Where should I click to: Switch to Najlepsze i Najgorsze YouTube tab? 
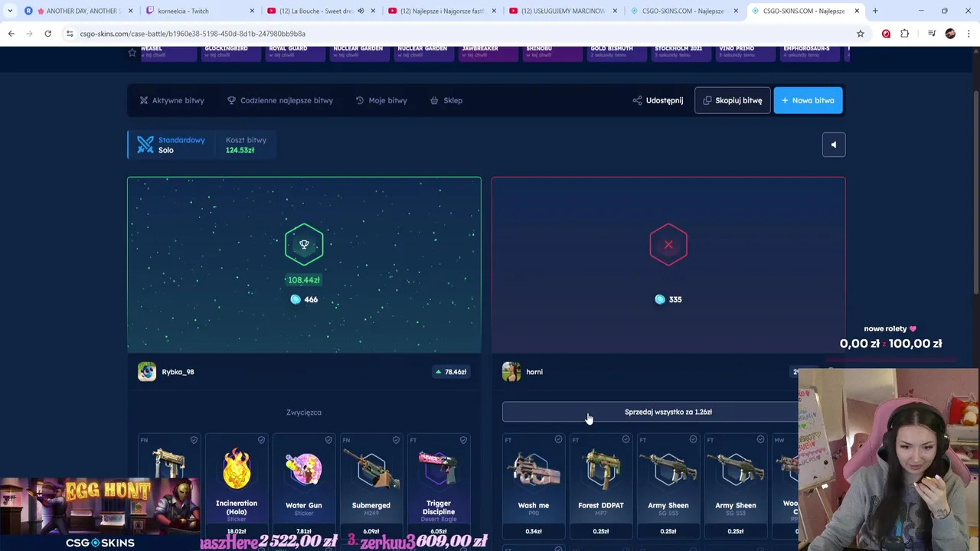click(440, 11)
